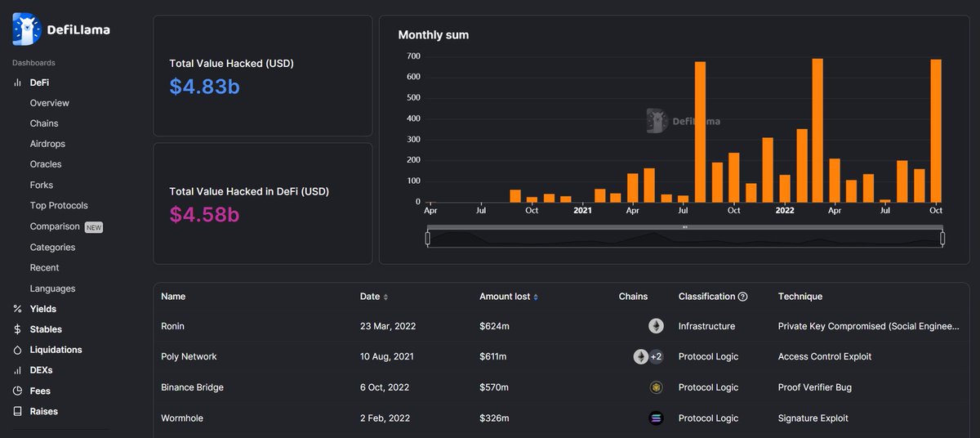Open the +2 more chains badge
This screenshot has height=438, width=980.
(656, 356)
